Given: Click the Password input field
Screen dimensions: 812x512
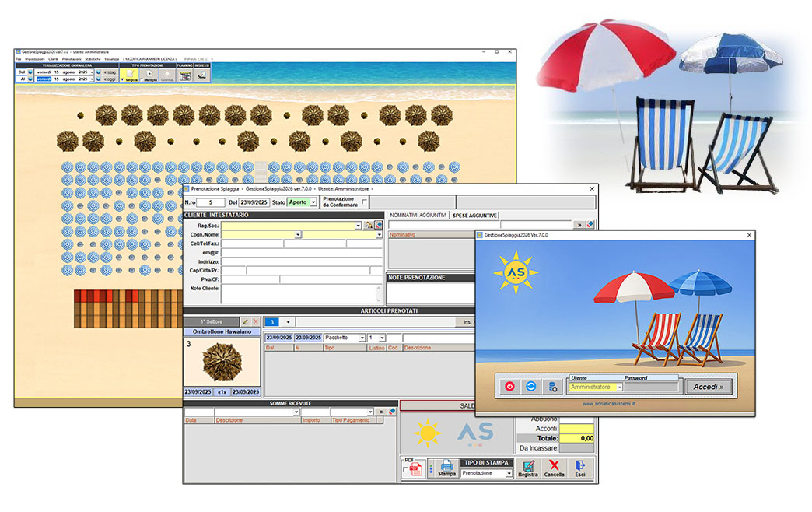Looking at the screenshot, I should (652, 387).
